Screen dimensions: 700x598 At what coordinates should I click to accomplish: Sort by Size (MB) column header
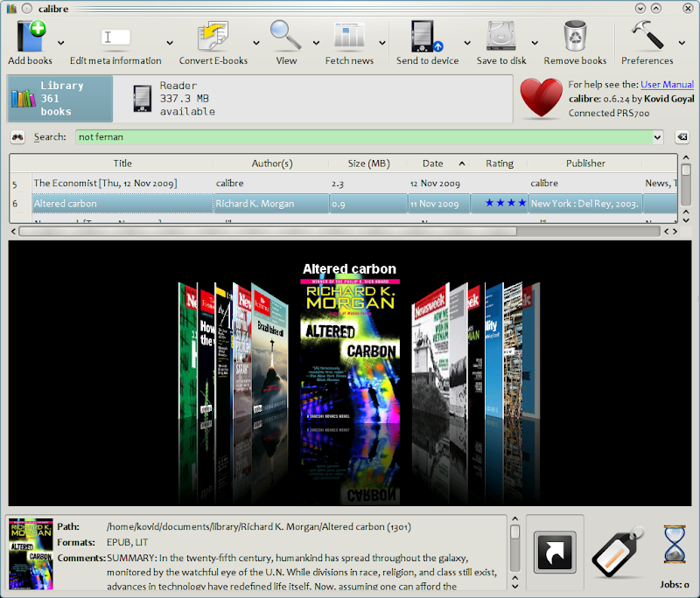[368, 163]
